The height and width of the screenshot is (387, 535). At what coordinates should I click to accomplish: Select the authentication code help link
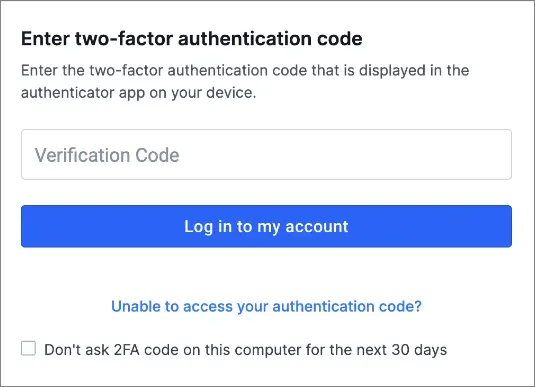pyautogui.click(x=266, y=306)
